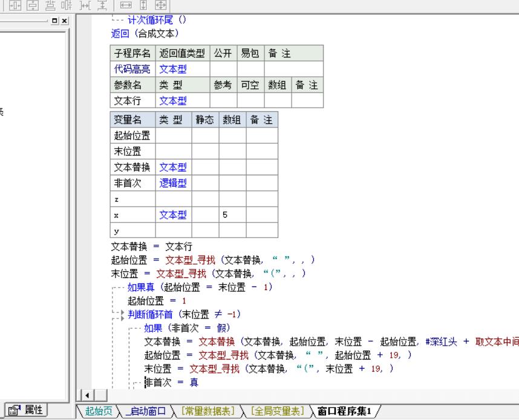Viewport: 519px width, 420px height.
Task: Click the distribute horizontally evenly toolbar icon
Action: (x=67, y=5)
